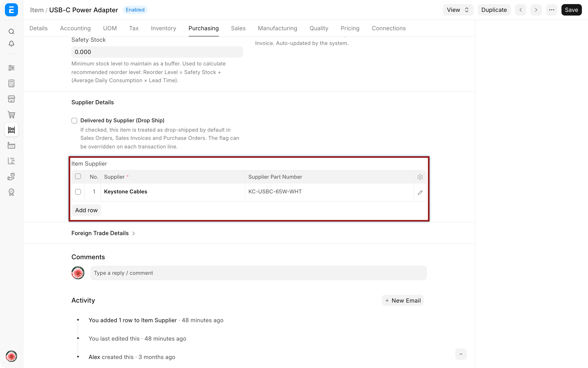Click the New Email button
The image size is (588, 368).
click(403, 301)
